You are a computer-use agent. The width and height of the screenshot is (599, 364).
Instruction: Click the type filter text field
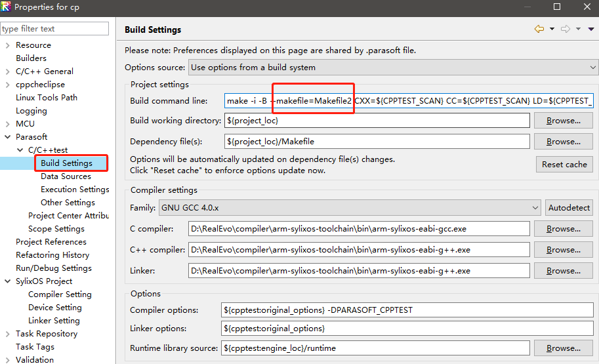(x=54, y=29)
